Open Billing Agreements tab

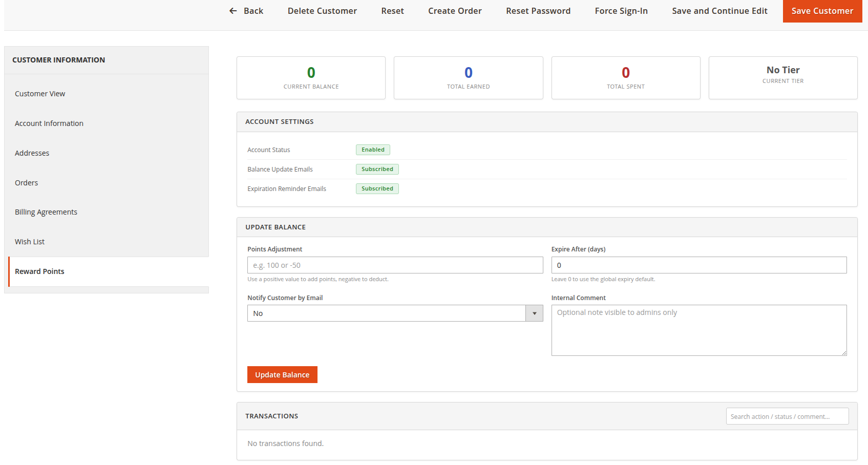(x=107, y=212)
